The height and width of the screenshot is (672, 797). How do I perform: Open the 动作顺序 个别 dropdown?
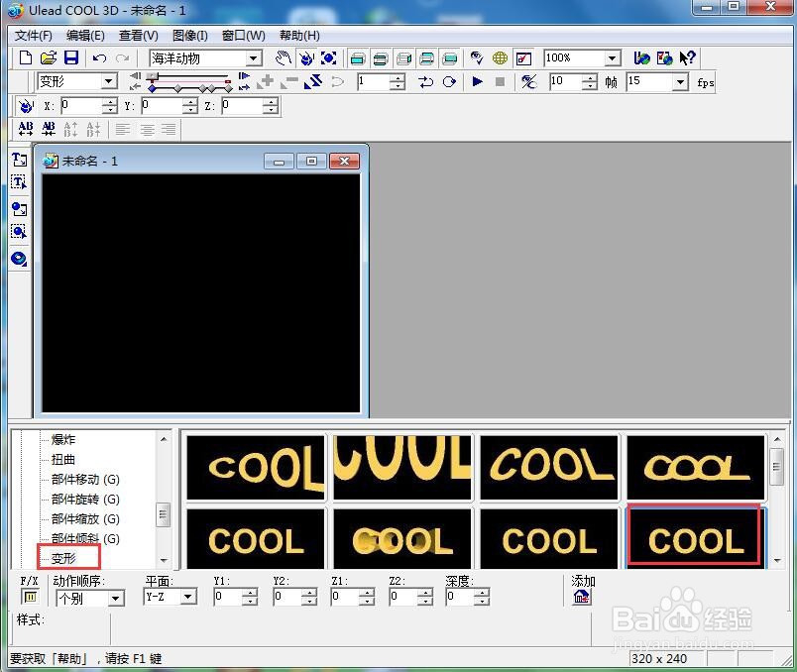click(116, 599)
